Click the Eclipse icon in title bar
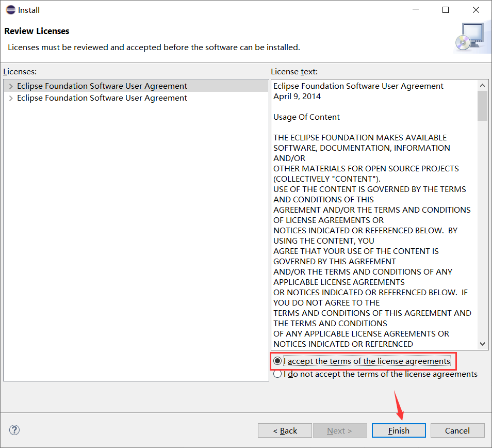The image size is (492, 448). point(10,10)
